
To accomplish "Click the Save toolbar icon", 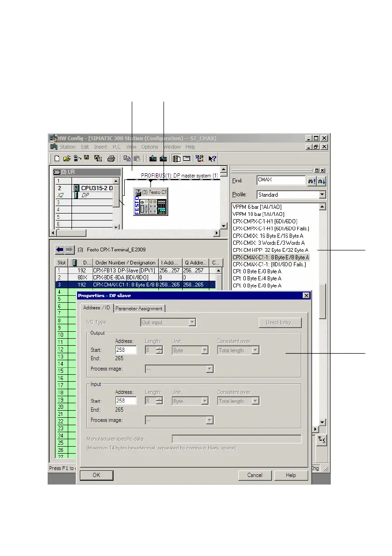I will click(x=86, y=158).
